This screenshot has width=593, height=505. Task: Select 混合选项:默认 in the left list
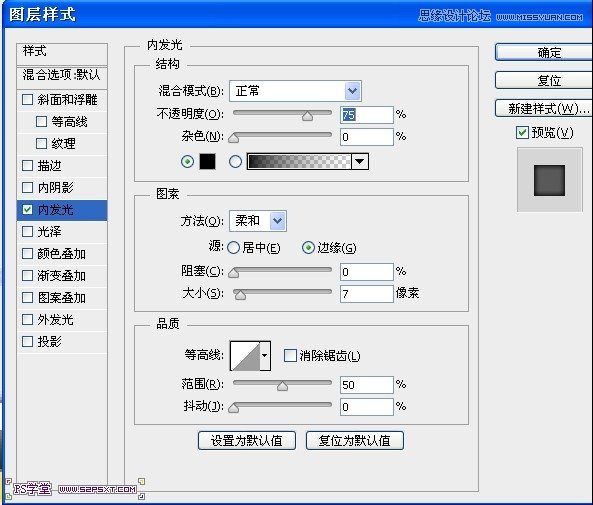62,77
